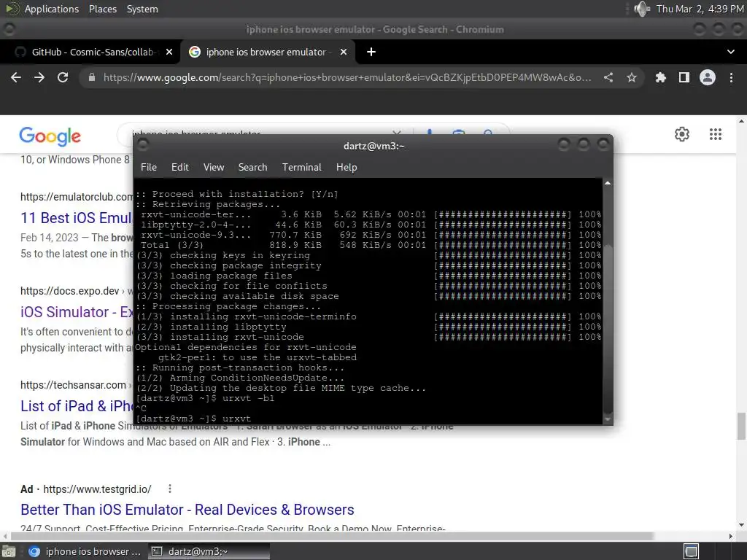The image size is (747, 560).
Task: Click the share icon in address bar
Action: pos(608,77)
